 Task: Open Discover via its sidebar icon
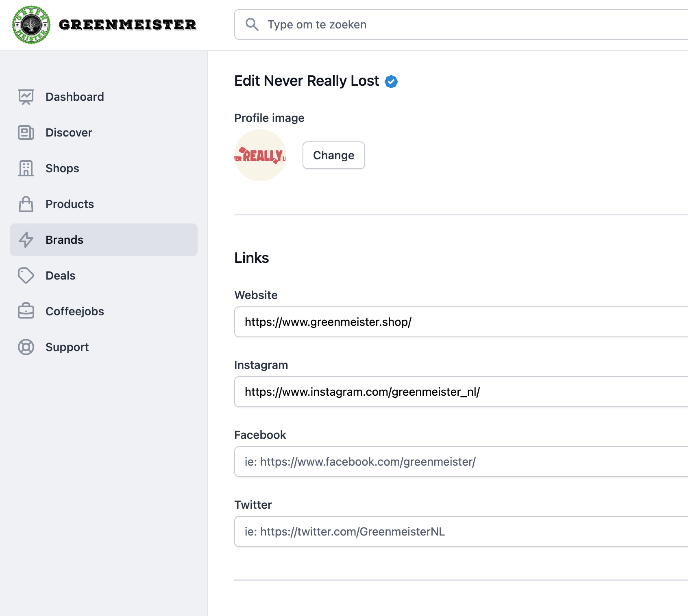coord(26,132)
